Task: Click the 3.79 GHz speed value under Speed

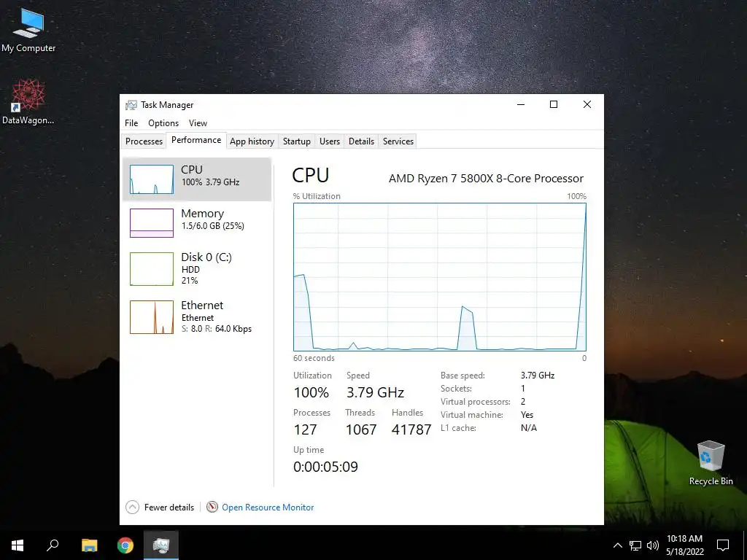Action: (376, 392)
